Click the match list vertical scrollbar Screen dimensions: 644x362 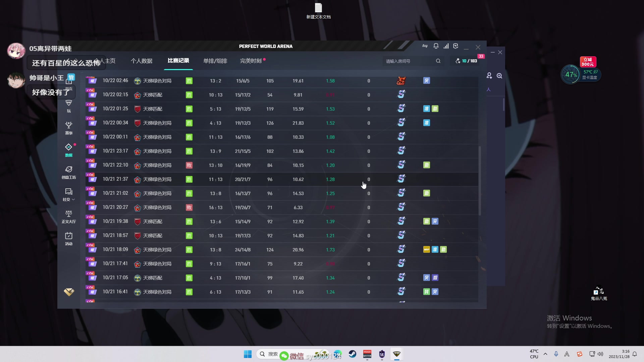click(480, 180)
